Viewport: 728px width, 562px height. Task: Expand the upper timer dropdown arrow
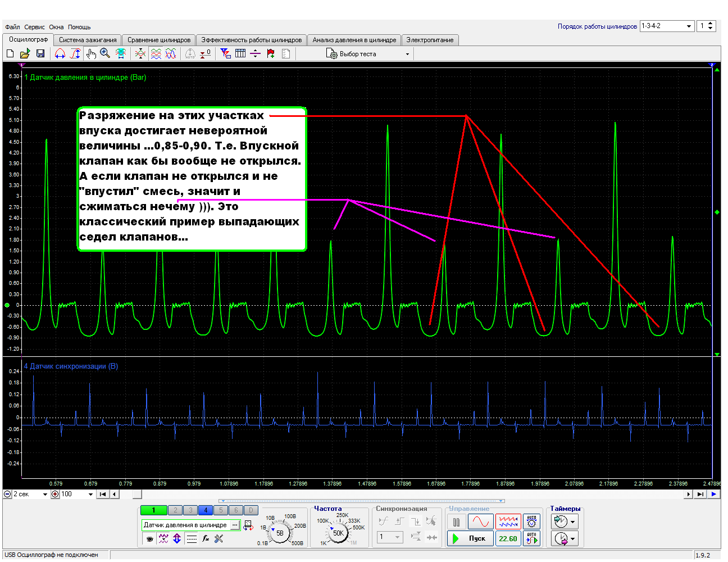click(572, 522)
